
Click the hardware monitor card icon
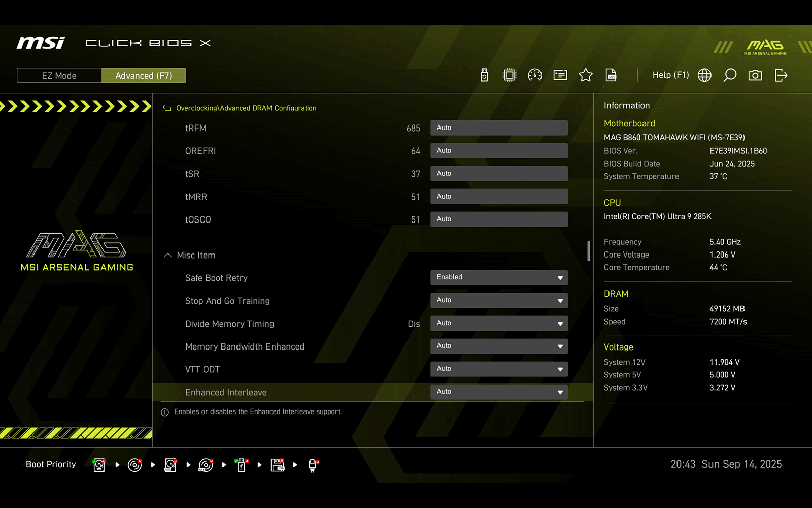pyautogui.click(x=560, y=75)
